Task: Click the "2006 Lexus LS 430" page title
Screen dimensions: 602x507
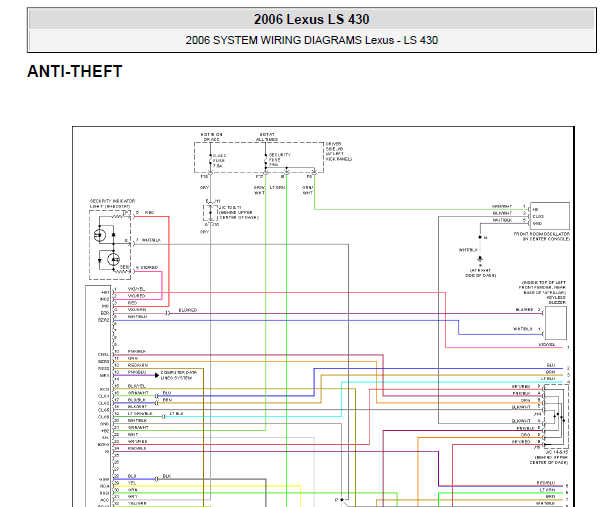Action: tap(311, 20)
